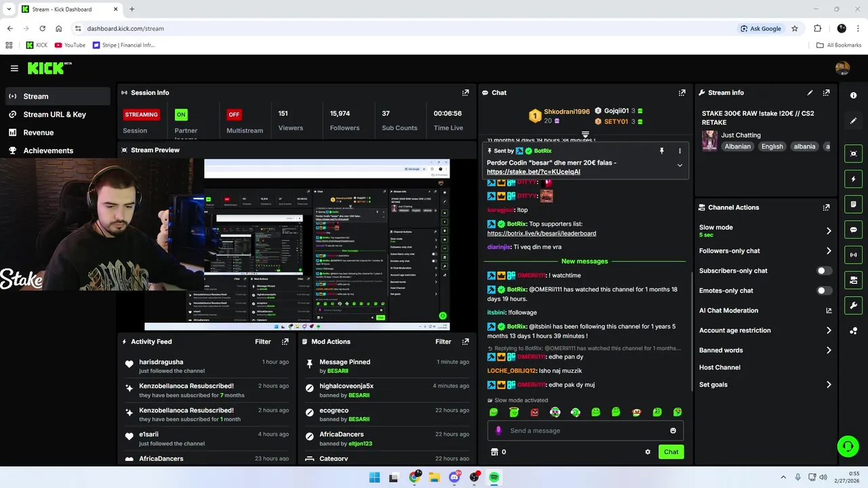The width and height of the screenshot is (868, 488).
Task: Click the browser address bar URL
Action: (x=125, y=28)
